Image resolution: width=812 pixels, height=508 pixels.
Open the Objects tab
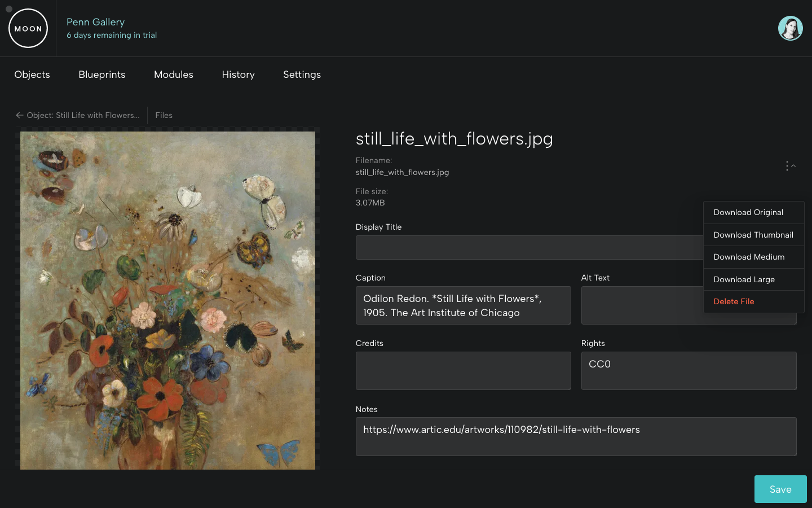click(x=32, y=75)
